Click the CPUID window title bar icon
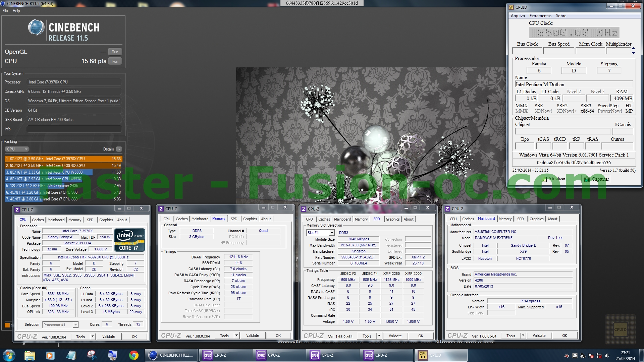Image resolution: width=644 pixels, height=362 pixels. pyautogui.click(x=511, y=7)
